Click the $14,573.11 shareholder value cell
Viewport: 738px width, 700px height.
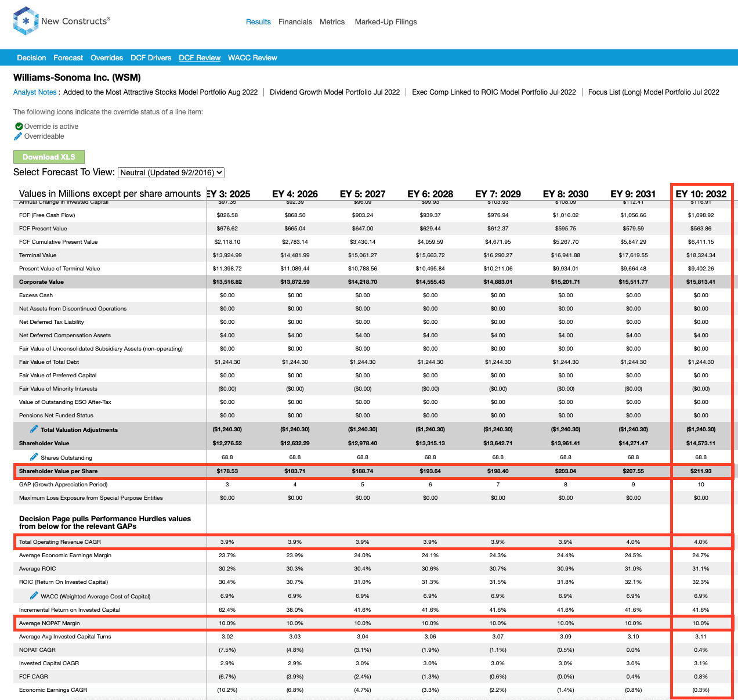[x=701, y=443]
